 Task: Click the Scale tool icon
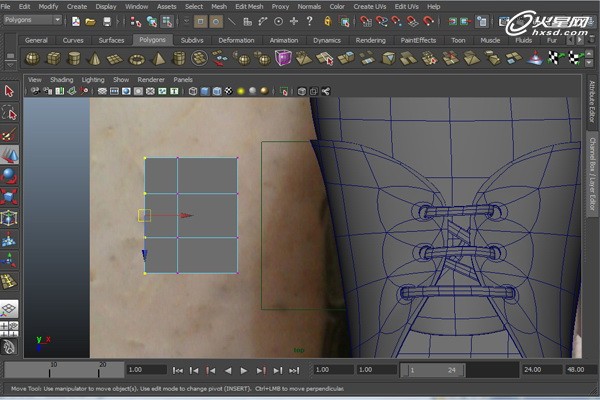tap(9, 196)
